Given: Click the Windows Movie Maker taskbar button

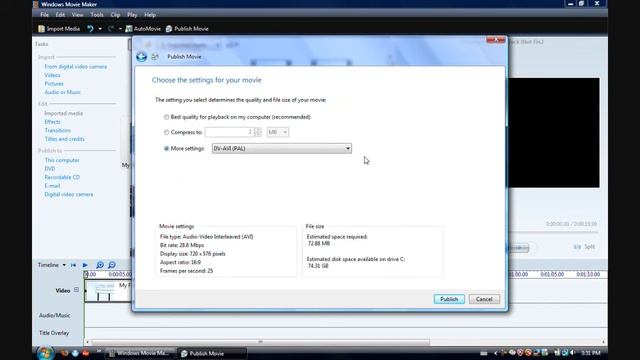Looking at the screenshot, I should pyautogui.click(x=140, y=353).
